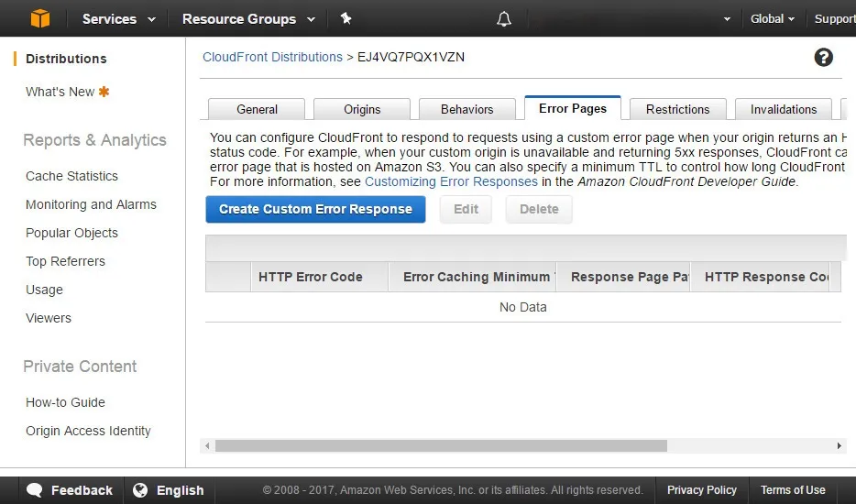
Task: Open What's New in the sidebar
Action: point(60,92)
